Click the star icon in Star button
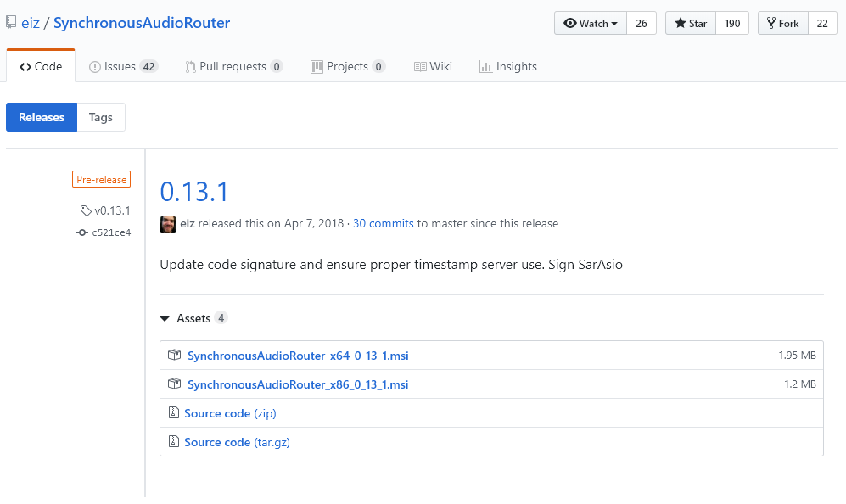The width and height of the screenshot is (846, 504). pos(681,23)
